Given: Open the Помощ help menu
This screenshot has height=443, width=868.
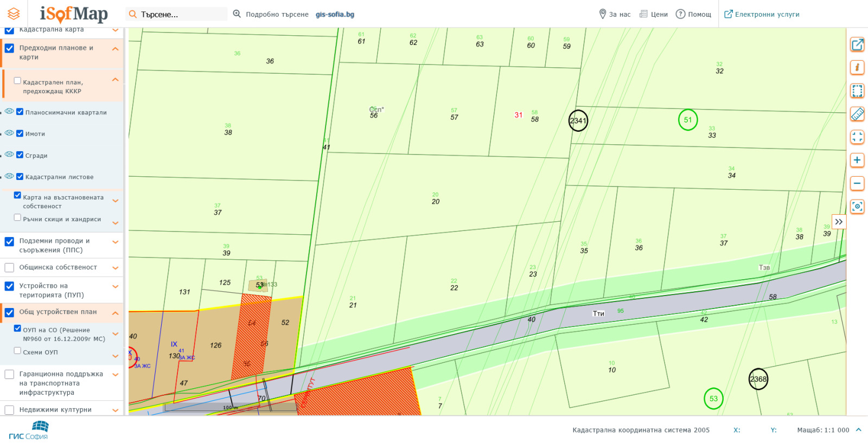Looking at the screenshot, I should [693, 14].
